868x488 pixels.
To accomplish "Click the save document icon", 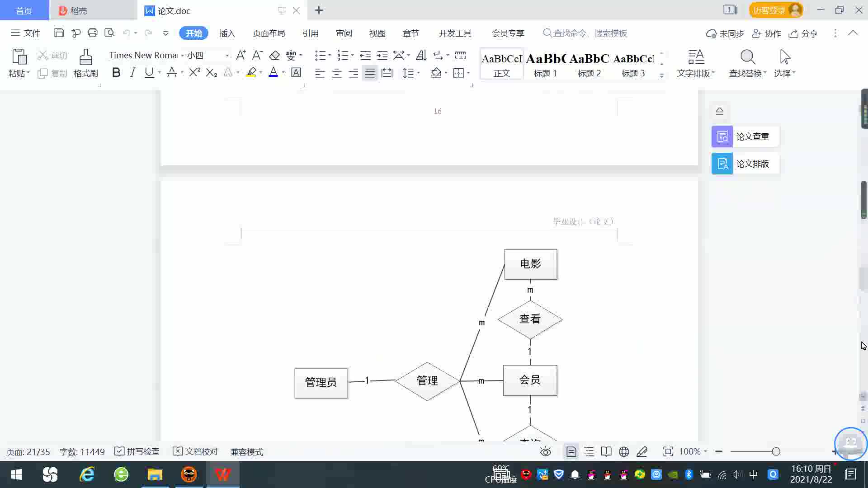I will click(59, 33).
